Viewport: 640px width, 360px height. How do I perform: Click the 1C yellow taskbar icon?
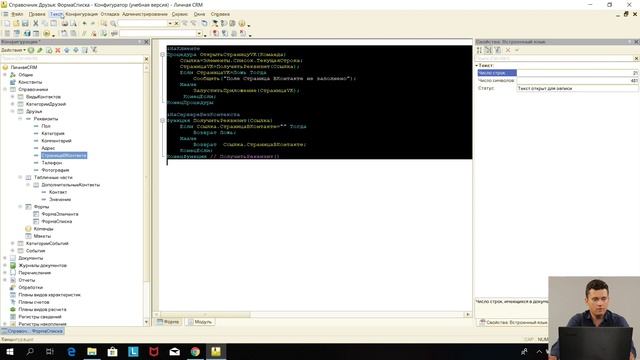click(x=216, y=351)
